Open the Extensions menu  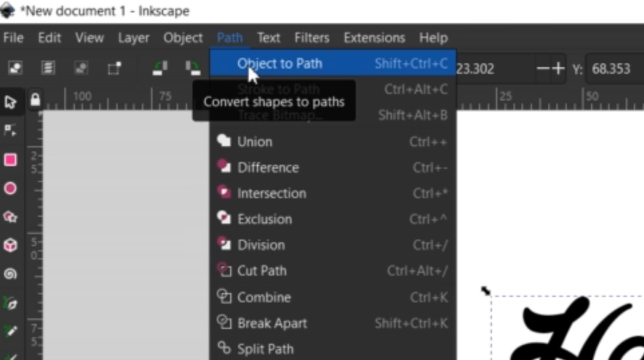click(x=374, y=38)
